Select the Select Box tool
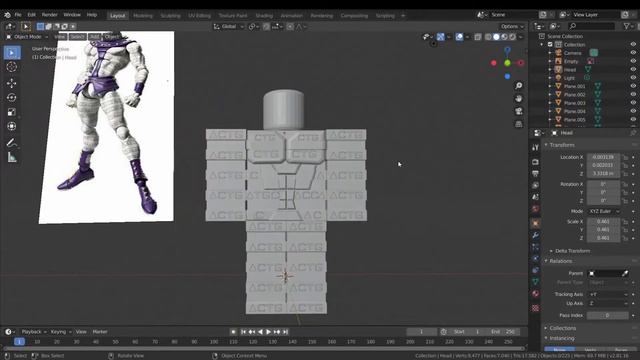The width and height of the screenshot is (640, 360). pos(12,53)
